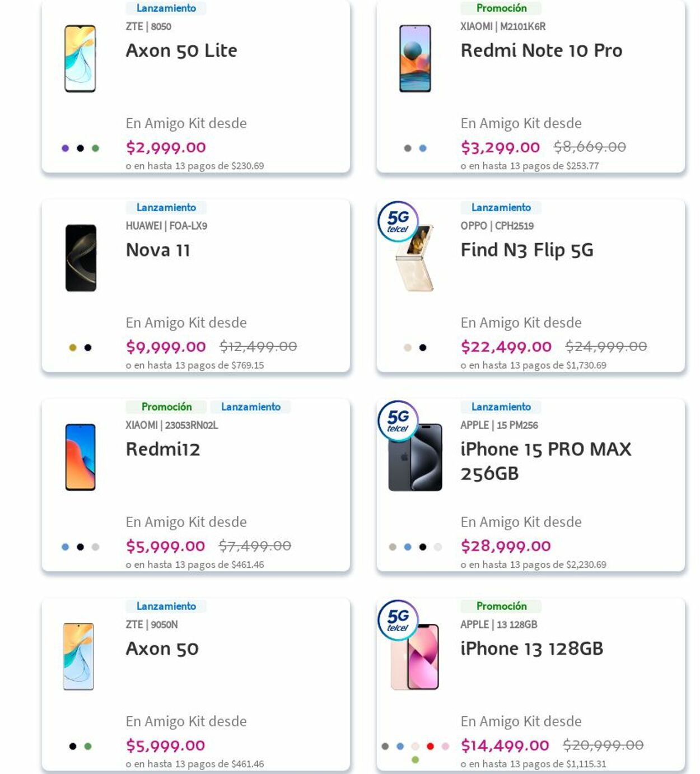
Task: Pick the red color for iPhone 13
Action: [x=430, y=746]
